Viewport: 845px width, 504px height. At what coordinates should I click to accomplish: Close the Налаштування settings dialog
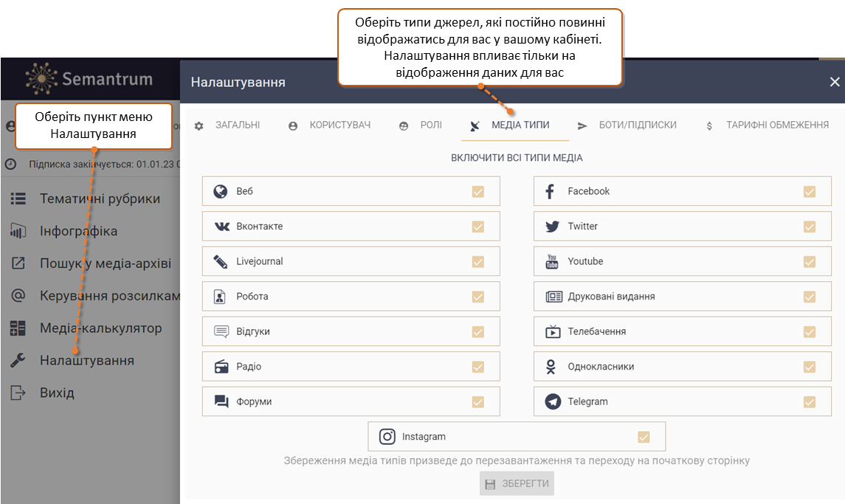coord(835,82)
